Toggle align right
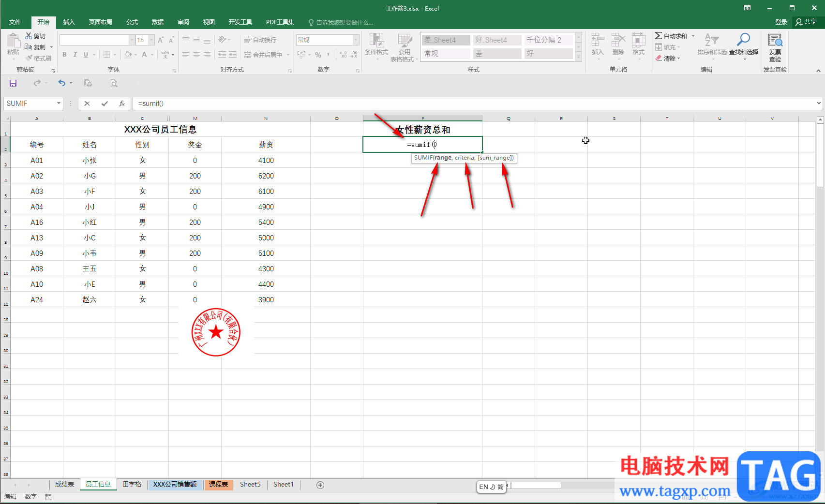Screen dimensions: 825x504 tap(207, 55)
